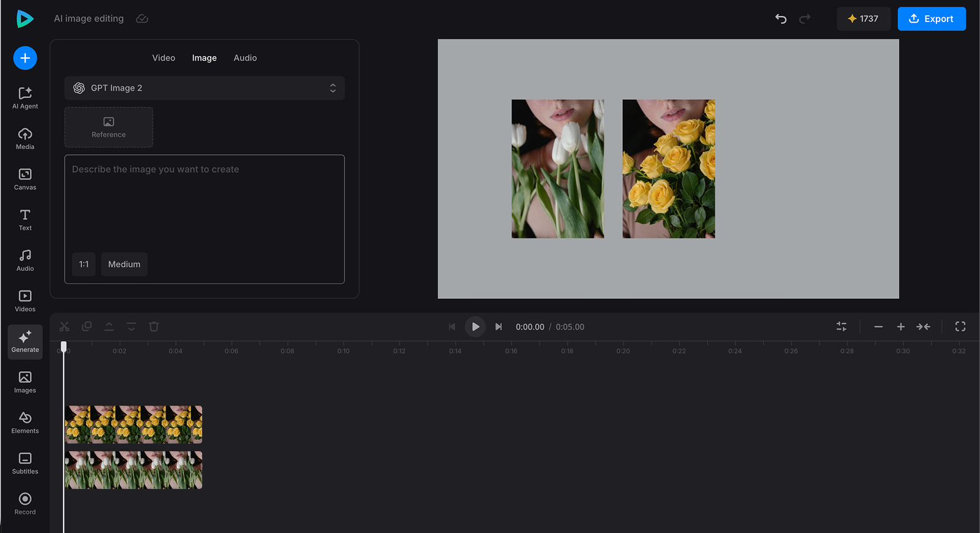Image resolution: width=980 pixels, height=533 pixels.
Task: Open the Audio sidebar panel
Action: tap(25, 260)
